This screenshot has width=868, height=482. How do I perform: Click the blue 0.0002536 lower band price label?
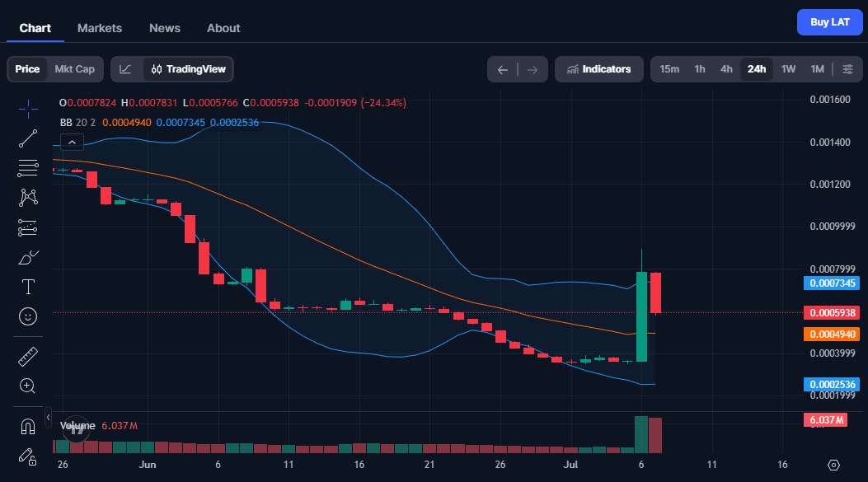point(832,385)
